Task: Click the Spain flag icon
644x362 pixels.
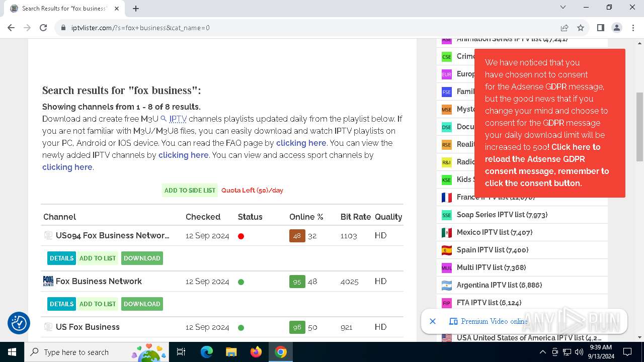Action: [446, 250]
